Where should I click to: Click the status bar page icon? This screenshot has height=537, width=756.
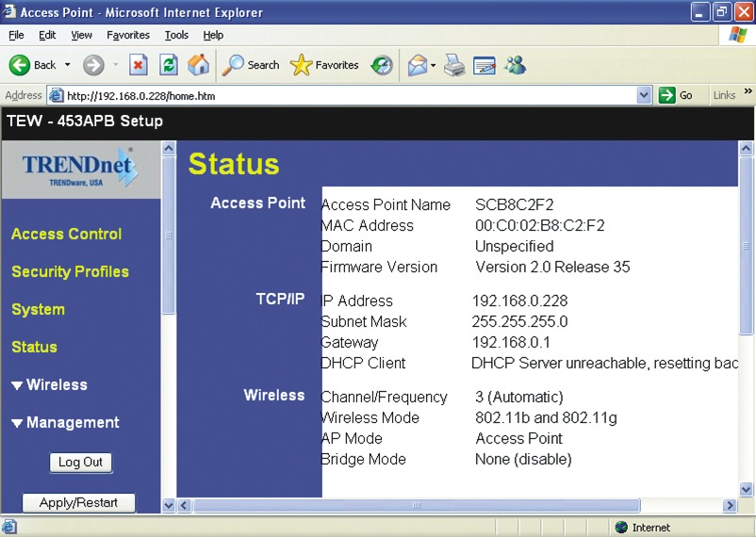point(9,527)
